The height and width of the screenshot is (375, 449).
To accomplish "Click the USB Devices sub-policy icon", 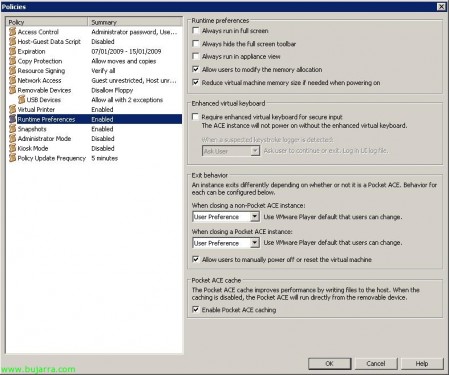I will [x=21, y=99].
